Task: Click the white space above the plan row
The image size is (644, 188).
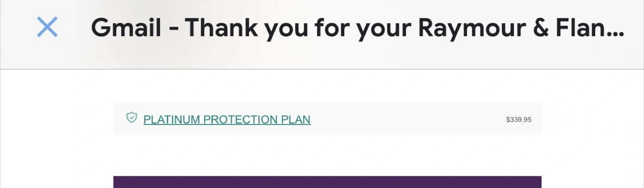Action: [327, 86]
